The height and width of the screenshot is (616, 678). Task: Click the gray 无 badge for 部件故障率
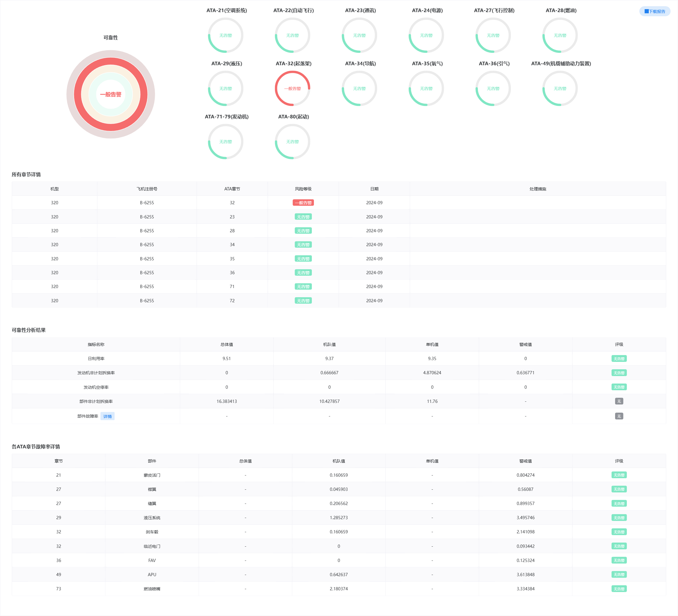tap(619, 416)
